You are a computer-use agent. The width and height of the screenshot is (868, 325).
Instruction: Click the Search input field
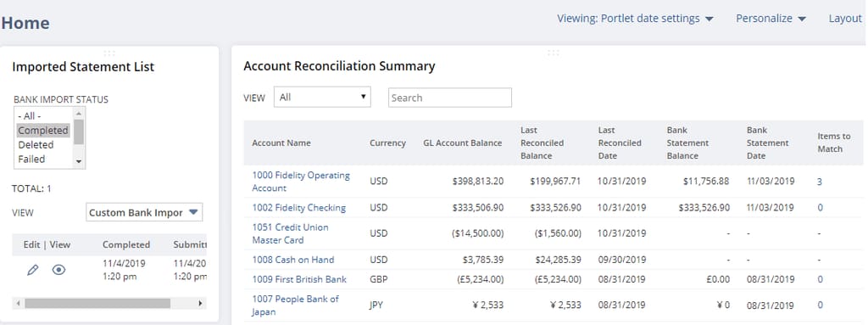(450, 98)
